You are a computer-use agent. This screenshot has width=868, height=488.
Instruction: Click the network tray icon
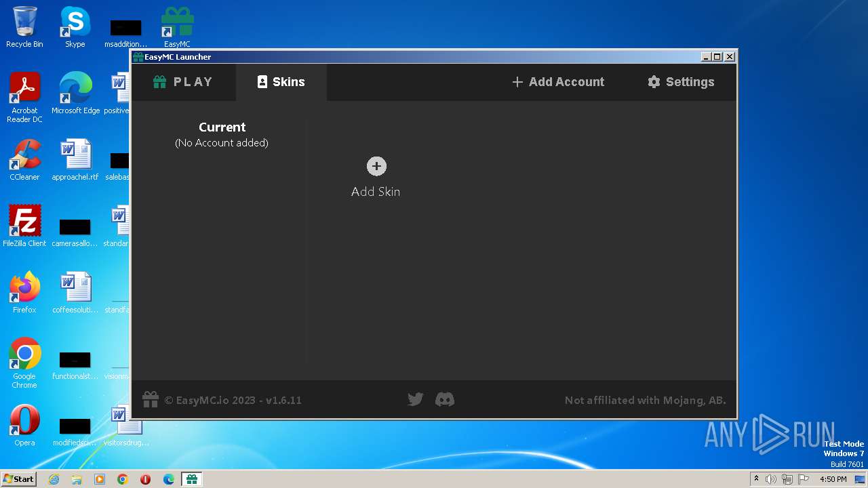[787, 479]
